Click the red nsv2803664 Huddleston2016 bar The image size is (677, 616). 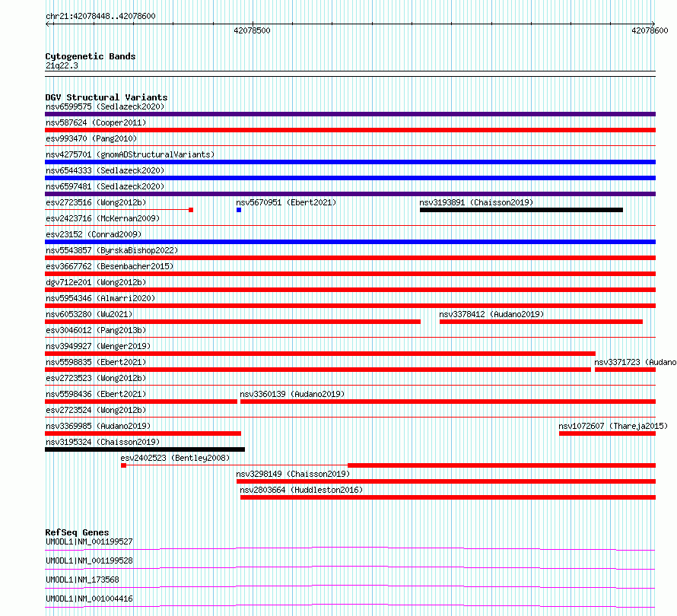point(448,497)
